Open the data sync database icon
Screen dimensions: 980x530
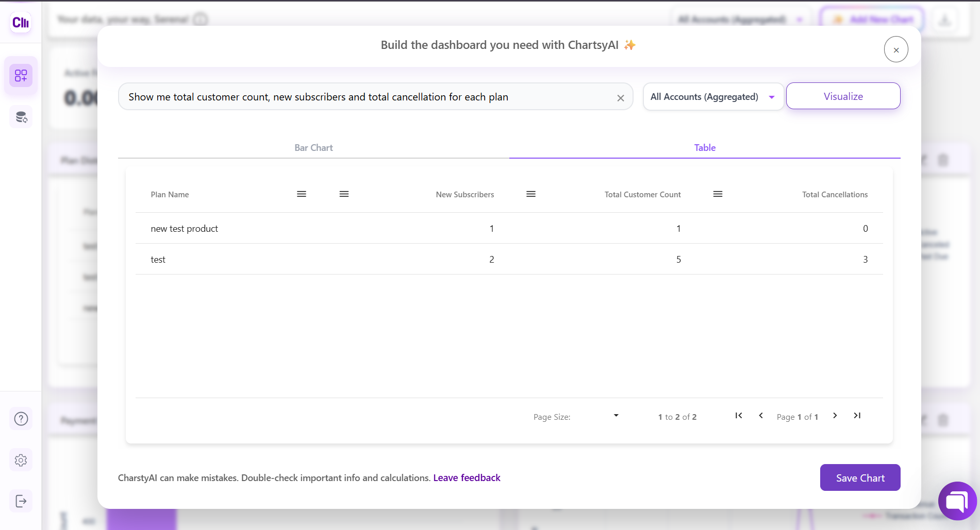point(21,117)
